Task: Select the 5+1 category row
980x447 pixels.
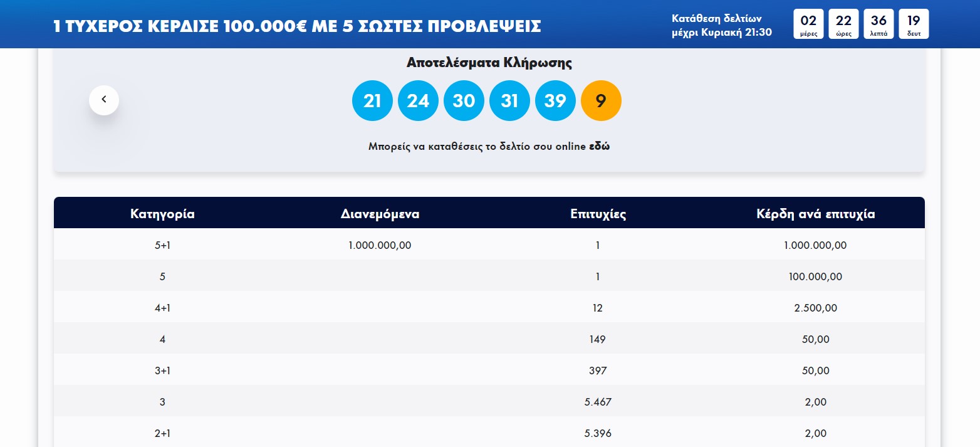Action: [x=162, y=245]
